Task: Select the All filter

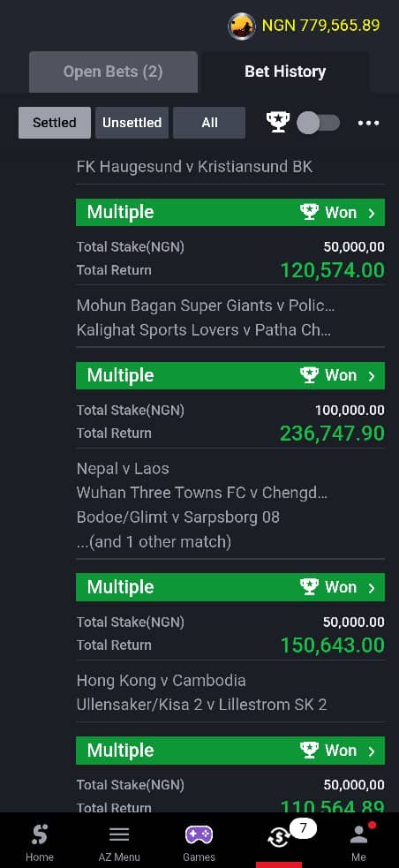Action: coord(209,123)
